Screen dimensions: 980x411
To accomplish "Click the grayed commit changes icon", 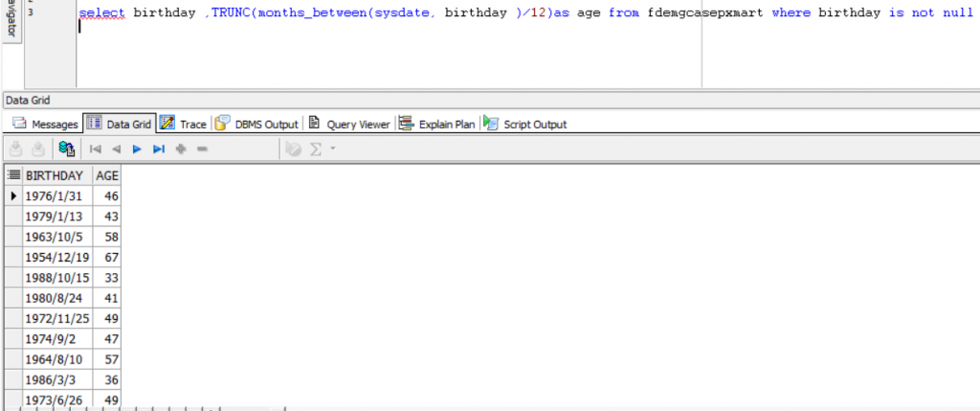I will pyautogui.click(x=17, y=148).
